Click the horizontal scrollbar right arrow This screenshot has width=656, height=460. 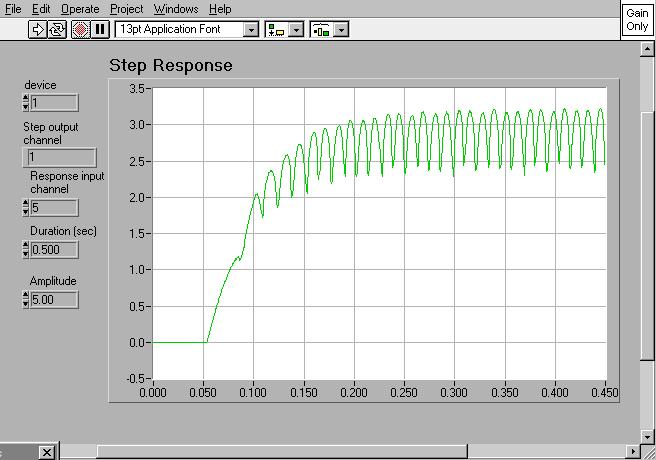[633, 452]
